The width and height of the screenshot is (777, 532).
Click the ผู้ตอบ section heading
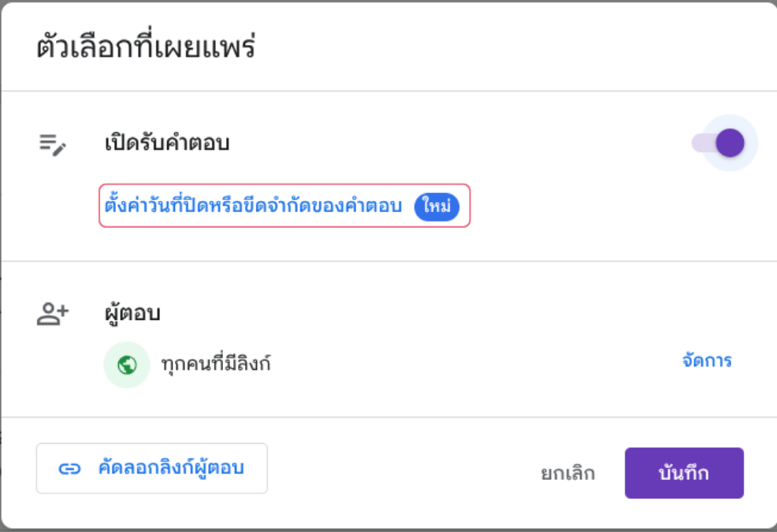pyautogui.click(x=132, y=314)
